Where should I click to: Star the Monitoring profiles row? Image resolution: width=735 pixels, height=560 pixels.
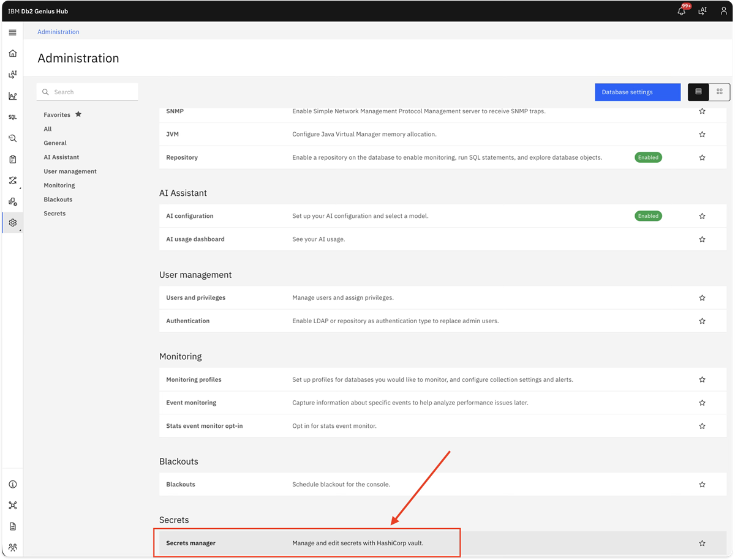(x=702, y=379)
